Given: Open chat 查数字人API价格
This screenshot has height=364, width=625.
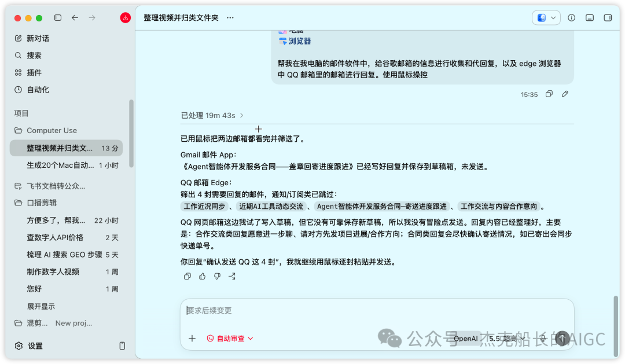Looking at the screenshot, I should (x=66, y=238).
